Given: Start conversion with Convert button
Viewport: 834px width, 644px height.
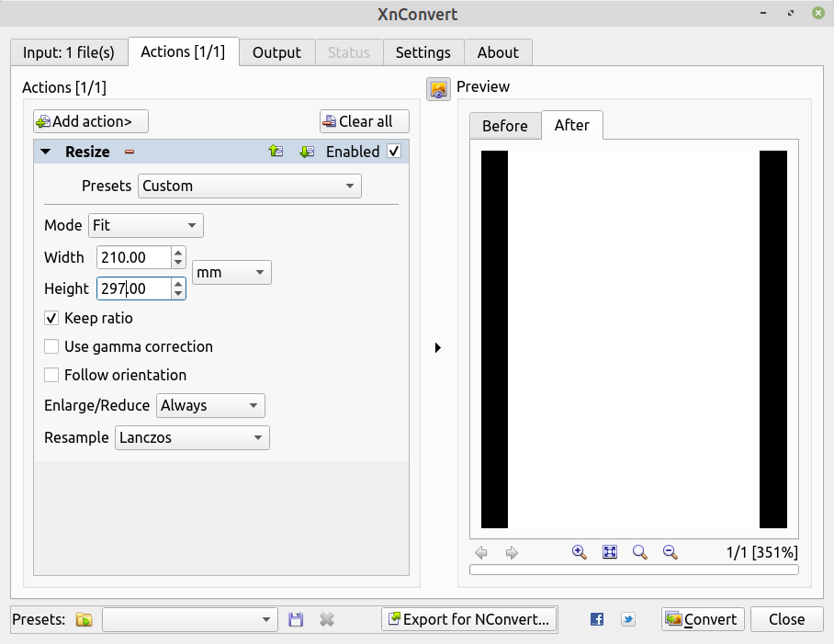Looking at the screenshot, I should (x=703, y=619).
